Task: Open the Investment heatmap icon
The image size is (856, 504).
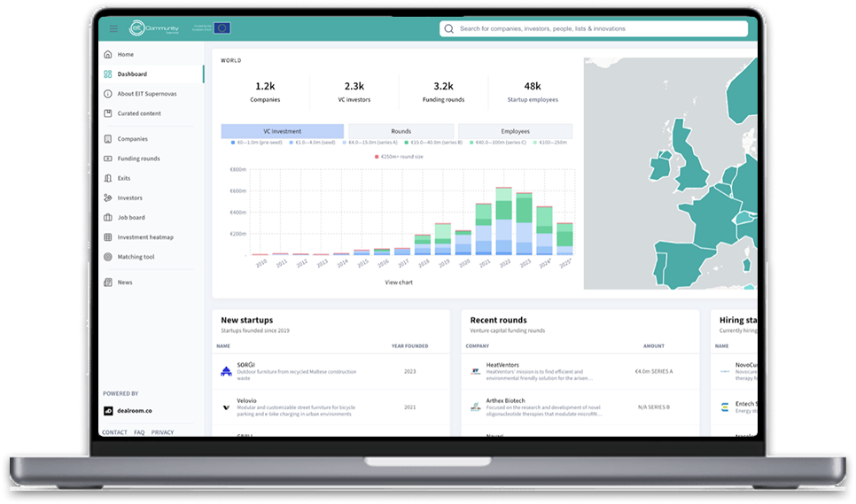Action: (108, 237)
